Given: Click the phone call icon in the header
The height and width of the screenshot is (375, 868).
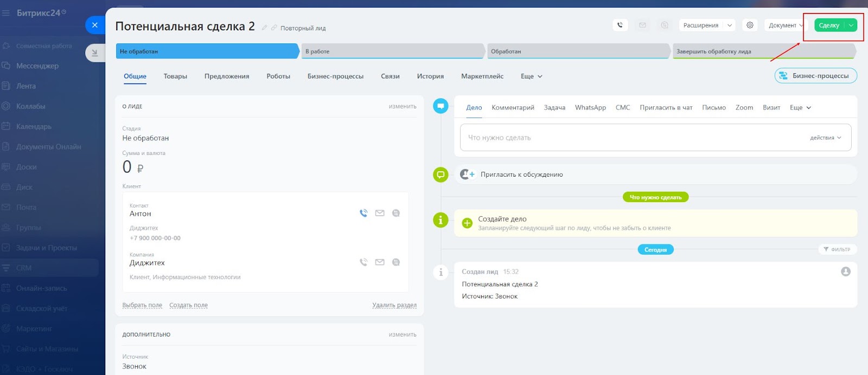Looking at the screenshot, I should point(620,25).
